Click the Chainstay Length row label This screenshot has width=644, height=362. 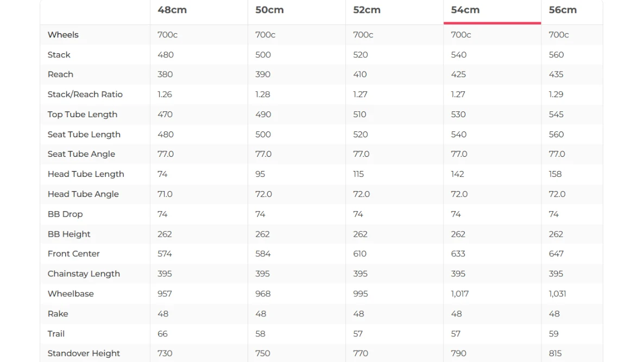(84, 274)
